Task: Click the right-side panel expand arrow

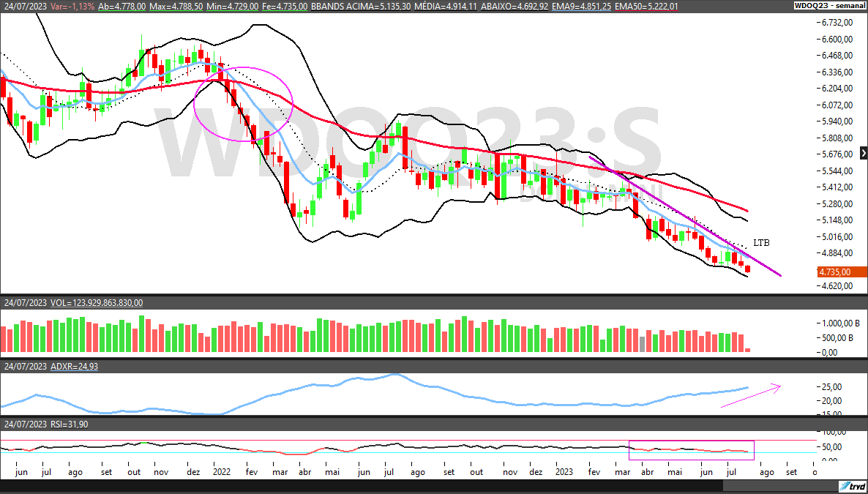Action: point(864,153)
